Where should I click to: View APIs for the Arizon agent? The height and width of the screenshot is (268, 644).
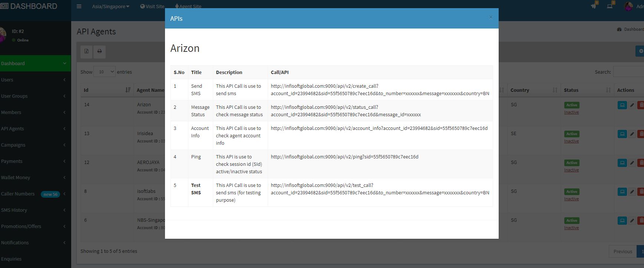tap(622, 105)
